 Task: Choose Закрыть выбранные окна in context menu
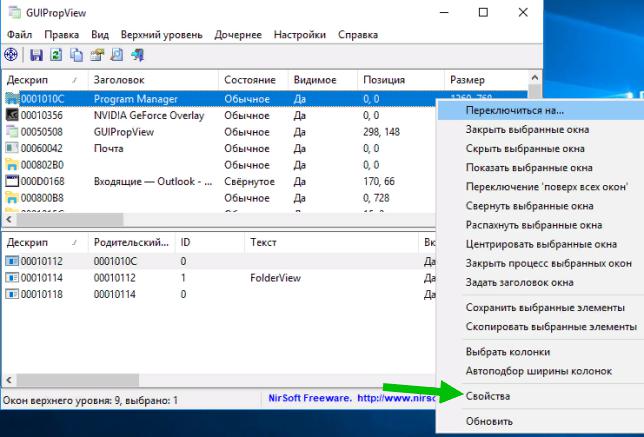pyautogui.click(x=540, y=129)
